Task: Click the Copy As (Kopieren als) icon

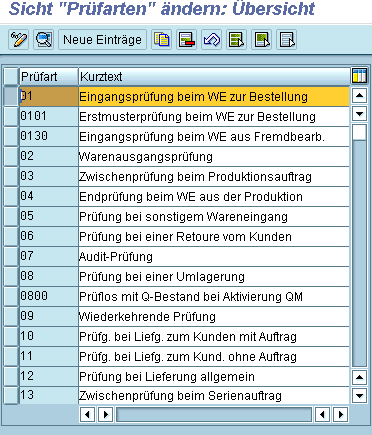Action: (161, 40)
